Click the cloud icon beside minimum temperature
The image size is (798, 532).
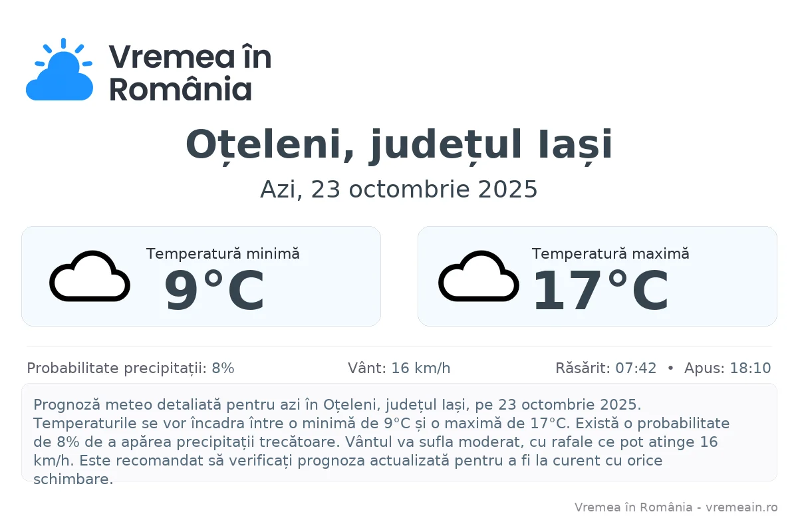point(89,276)
